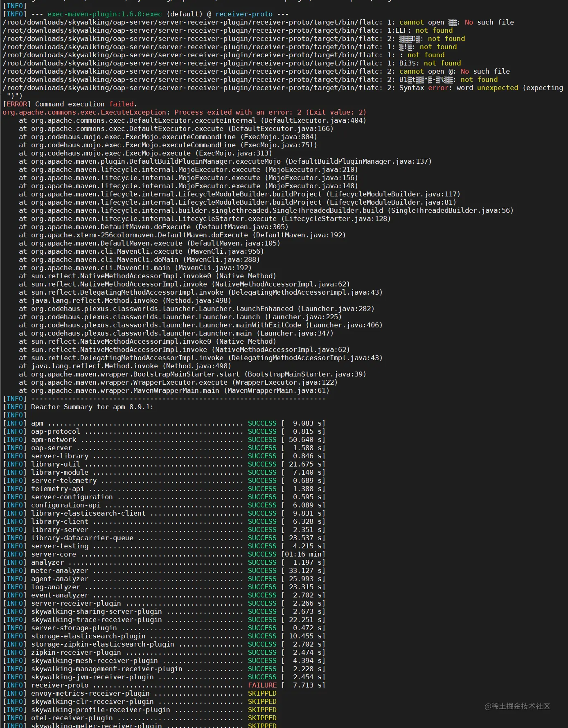Select the '(DefaultExecutor.java:166)' stack frame reference
The width and height of the screenshot is (568, 728).
tap(280, 128)
